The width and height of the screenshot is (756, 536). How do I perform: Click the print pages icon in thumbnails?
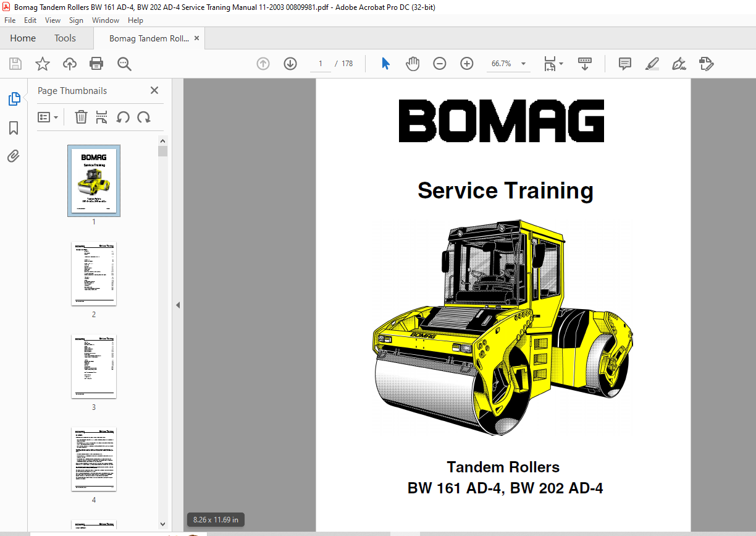102,117
